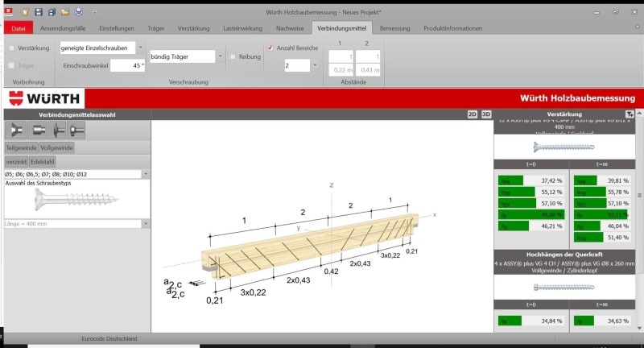The width and height of the screenshot is (644, 348).
Task: Enable the Reibung checkbox
Action: click(x=233, y=56)
